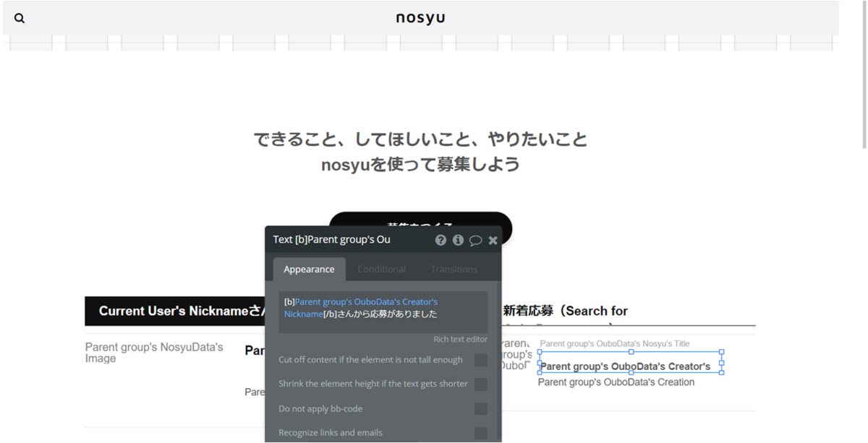Select the 新着応募 Search for heading
Viewport: 868px width, 443px height.
[x=565, y=311]
